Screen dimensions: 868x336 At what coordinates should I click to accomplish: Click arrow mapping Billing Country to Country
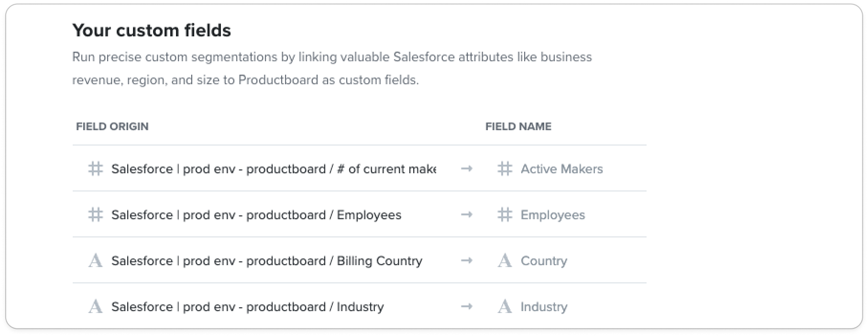click(x=467, y=260)
